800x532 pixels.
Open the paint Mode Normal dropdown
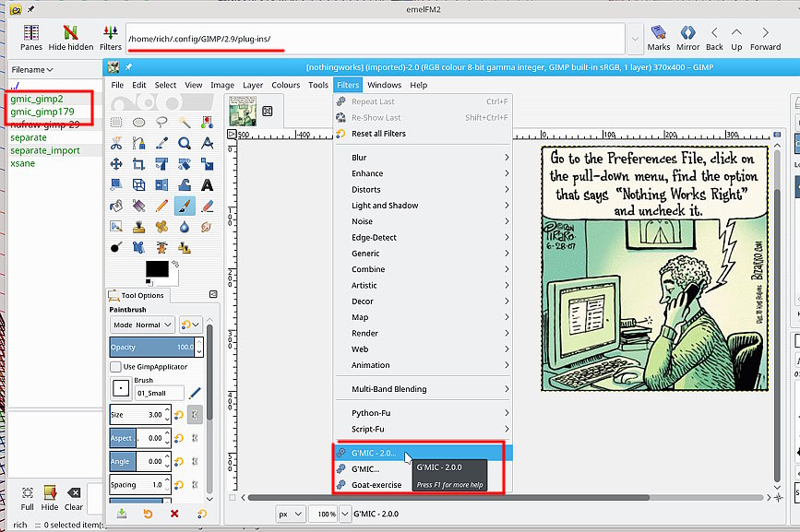[142, 325]
